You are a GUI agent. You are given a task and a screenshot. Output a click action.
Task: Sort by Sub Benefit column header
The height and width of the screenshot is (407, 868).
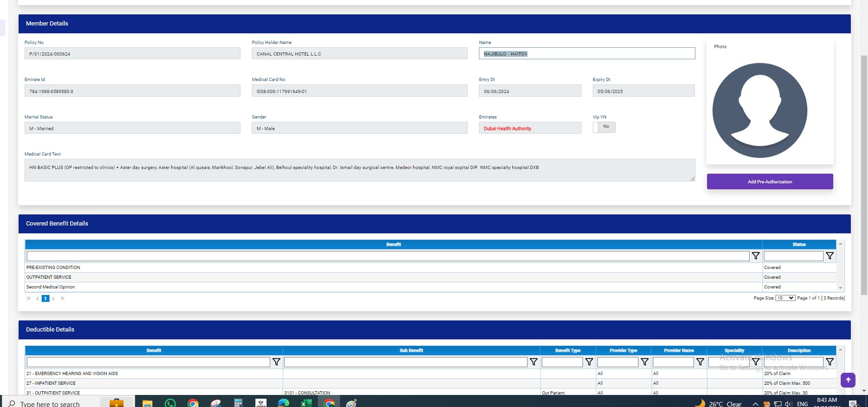(411, 351)
